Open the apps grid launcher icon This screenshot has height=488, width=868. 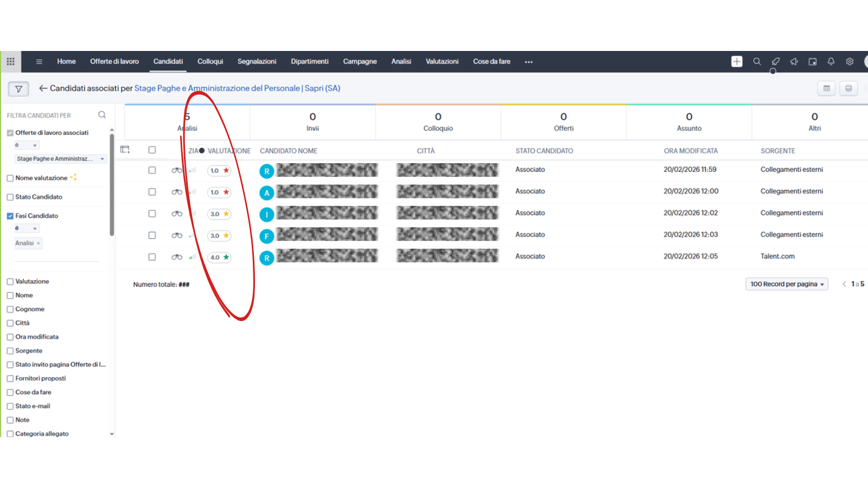point(10,62)
